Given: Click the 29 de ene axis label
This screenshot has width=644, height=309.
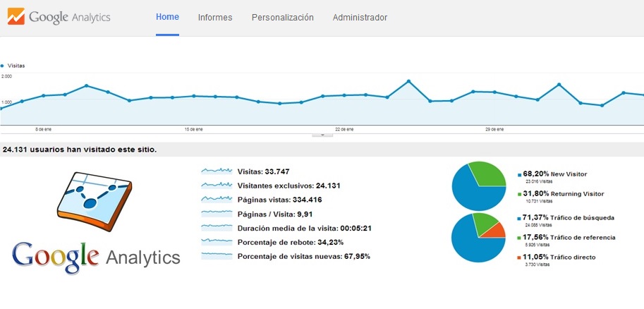Looking at the screenshot, I should (x=494, y=129).
